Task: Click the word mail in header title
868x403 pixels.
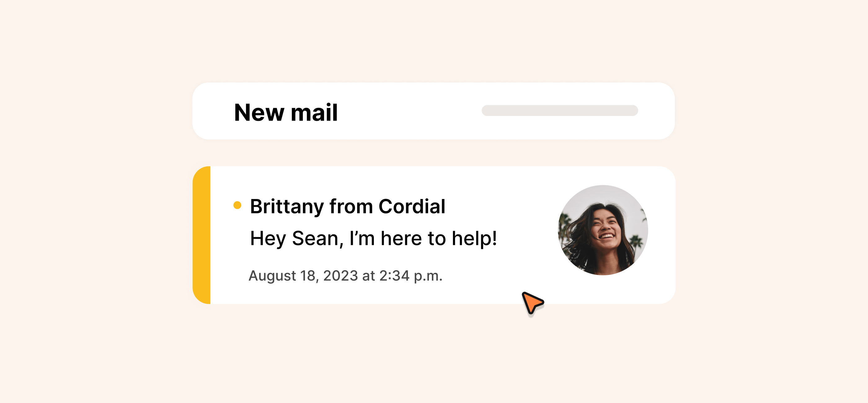Action: click(314, 113)
